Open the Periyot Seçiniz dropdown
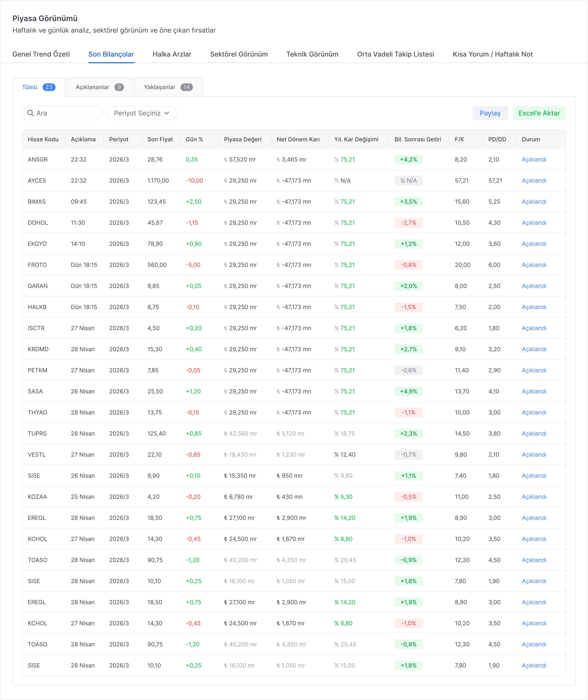Viewport: 588px width, 700px height. click(x=142, y=113)
